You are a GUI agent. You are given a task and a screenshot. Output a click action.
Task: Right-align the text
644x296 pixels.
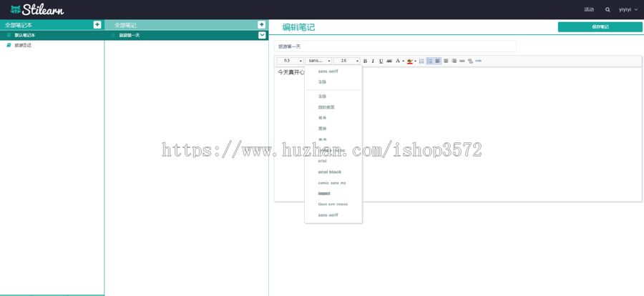click(454, 61)
